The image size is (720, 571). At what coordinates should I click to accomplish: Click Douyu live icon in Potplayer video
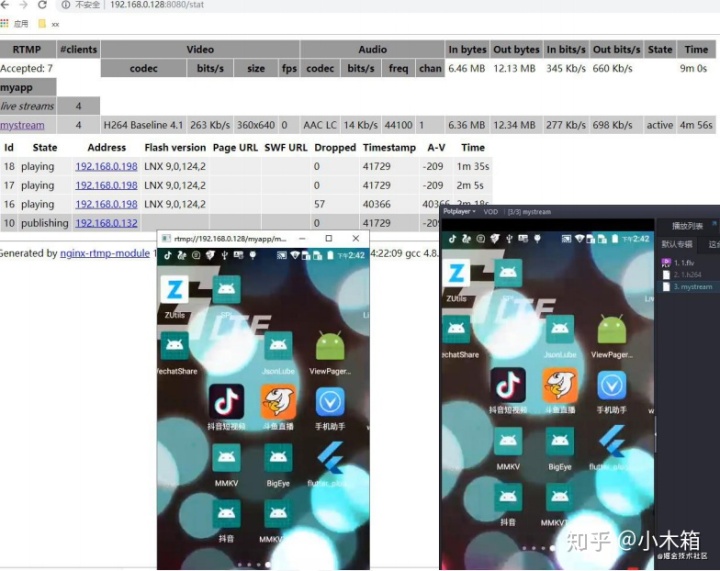click(560, 385)
